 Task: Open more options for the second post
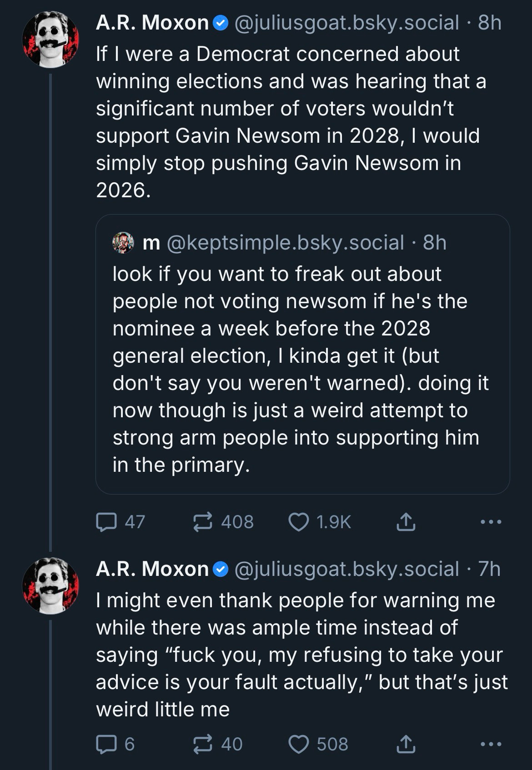pyautogui.click(x=492, y=744)
